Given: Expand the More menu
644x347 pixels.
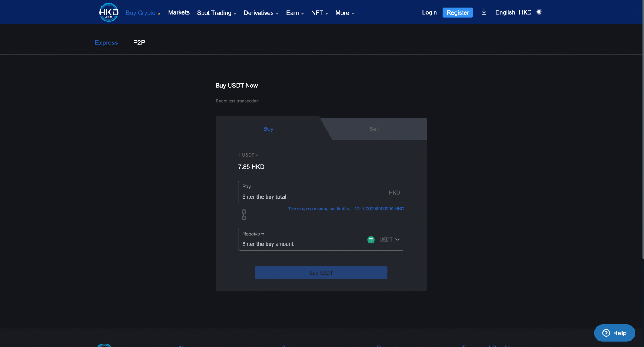Looking at the screenshot, I should [x=345, y=13].
